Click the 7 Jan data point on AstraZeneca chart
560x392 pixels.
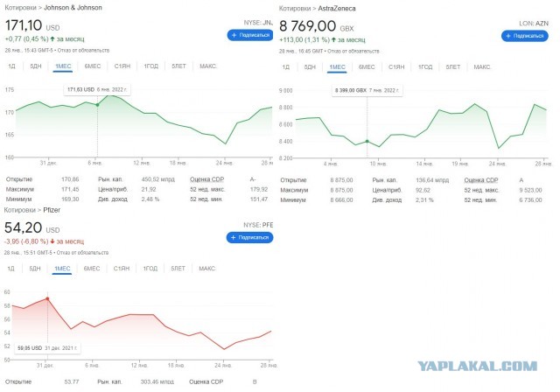pos(367,142)
